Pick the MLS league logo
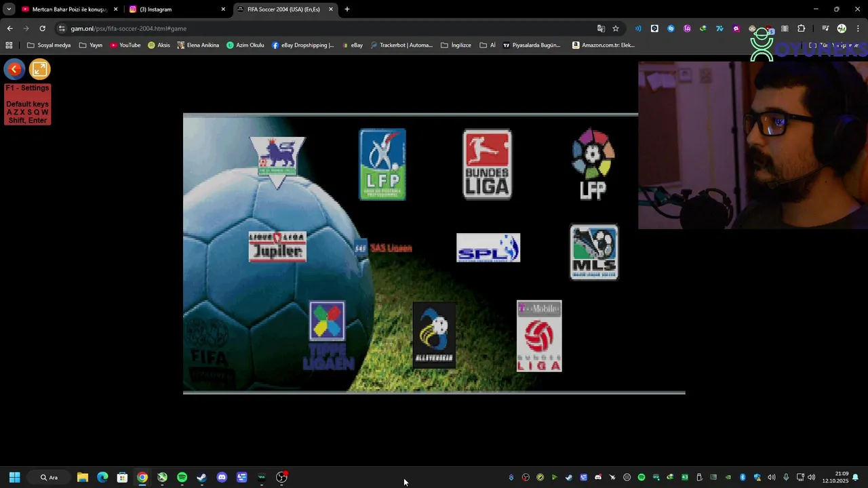 click(594, 252)
